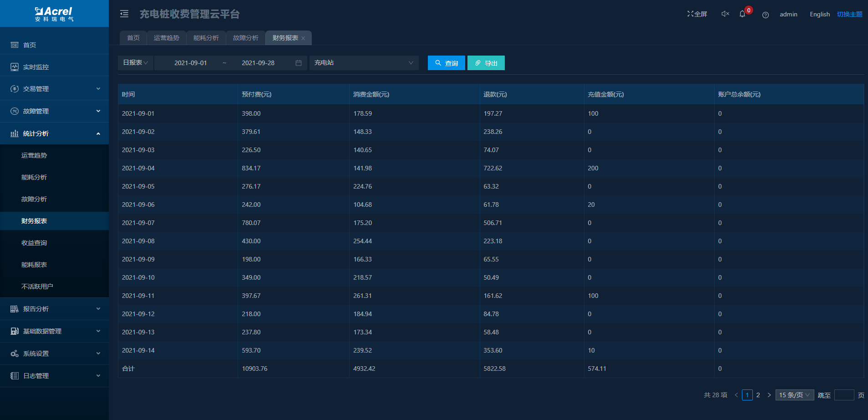Open the calendar icon in date range
Screen dimensions: 868x420
tap(299, 63)
